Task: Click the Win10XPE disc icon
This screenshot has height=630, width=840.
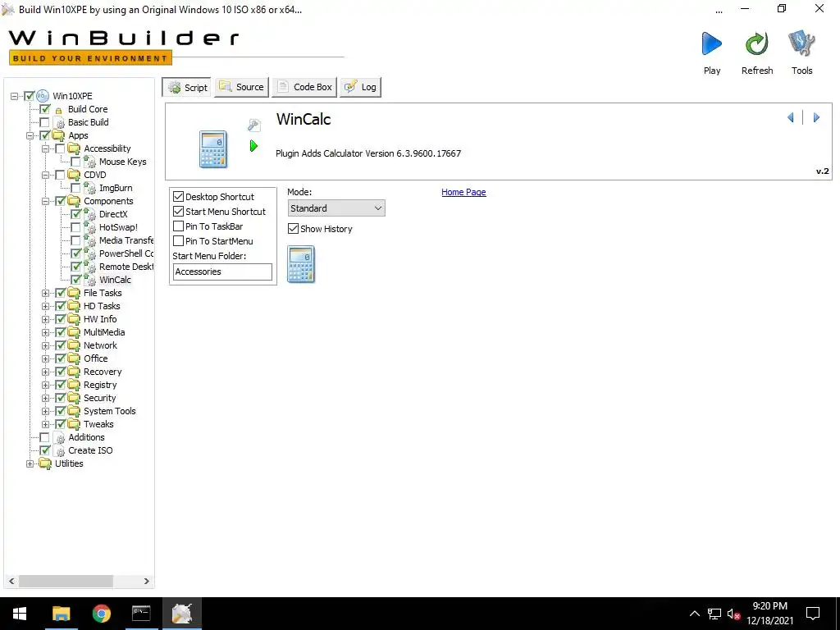Action: [43, 96]
